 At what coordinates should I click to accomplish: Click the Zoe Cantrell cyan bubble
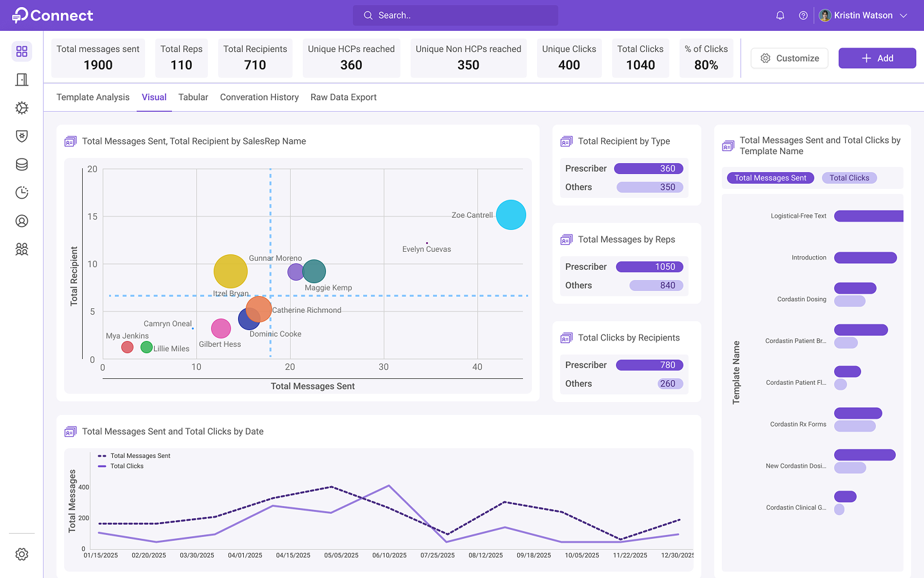[511, 215]
